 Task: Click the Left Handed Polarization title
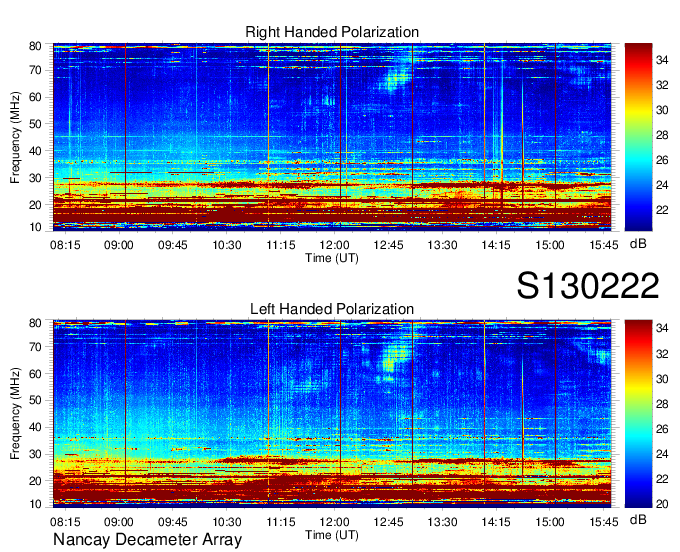[x=332, y=309]
